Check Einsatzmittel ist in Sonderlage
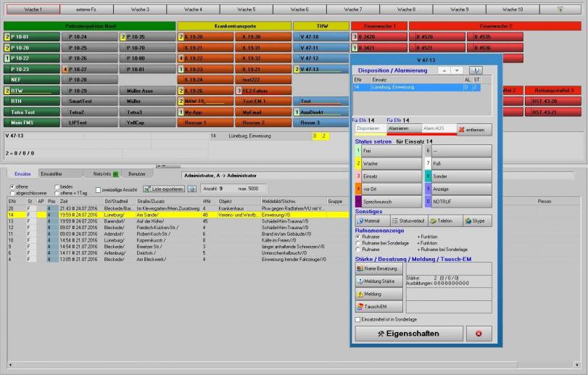 coord(357,319)
